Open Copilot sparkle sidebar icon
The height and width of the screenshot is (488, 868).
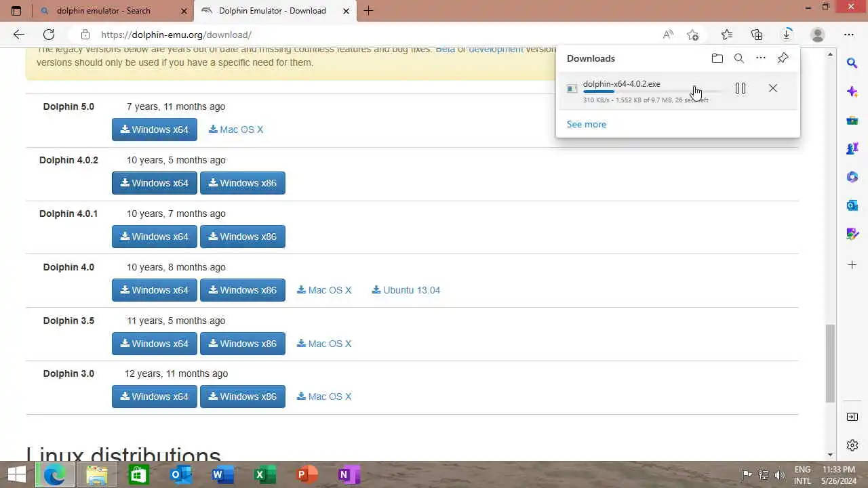click(852, 91)
